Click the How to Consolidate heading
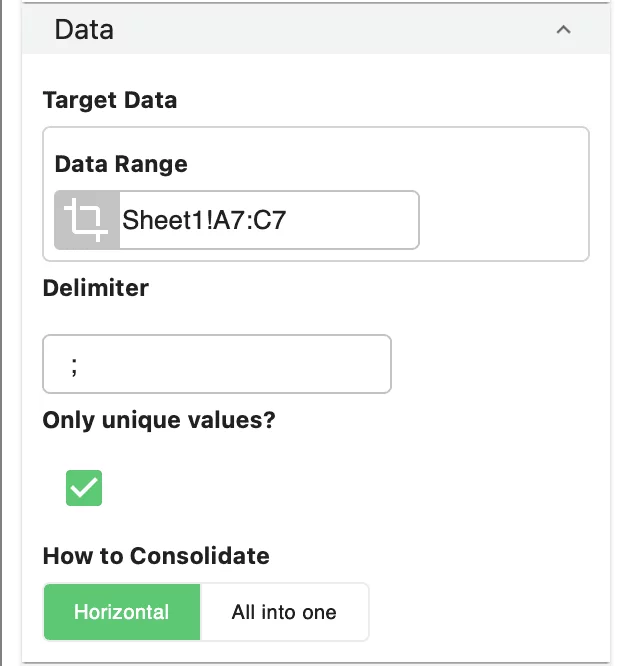 (156, 556)
